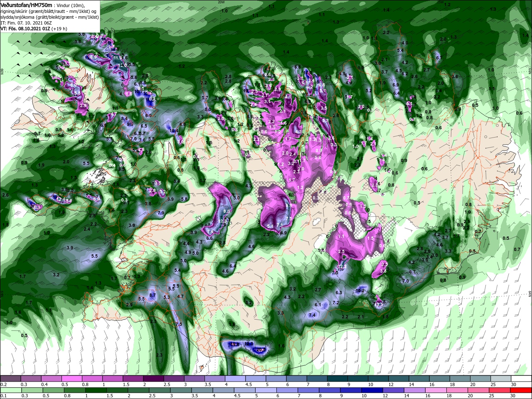Pick the dark teal snow swatch between 8 and 9
Image resolution: width=532 pixels, height=399 pixels.
pyautogui.click(x=337, y=379)
